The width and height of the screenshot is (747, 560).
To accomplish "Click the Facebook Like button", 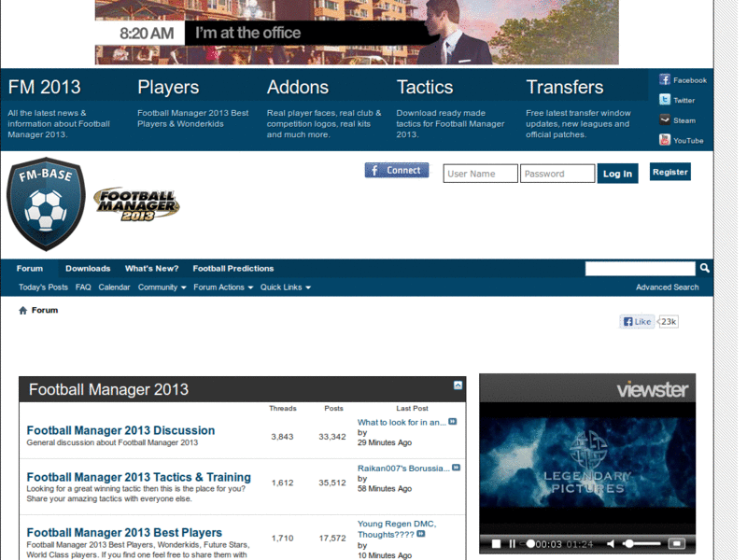I will click(x=637, y=321).
